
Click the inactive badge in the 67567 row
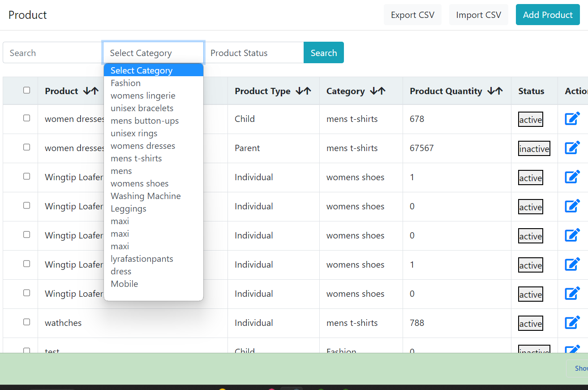pyautogui.click(x=534, y=149)
